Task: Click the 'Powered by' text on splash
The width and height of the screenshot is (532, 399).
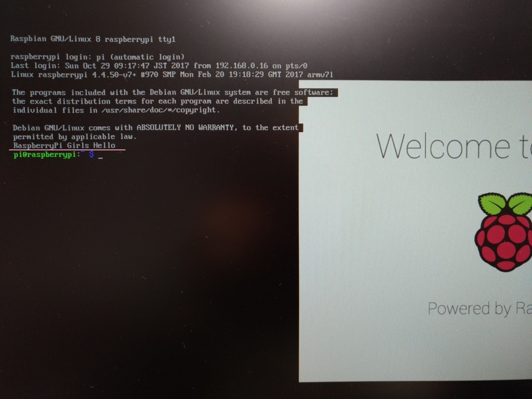Action: [469, 309]
